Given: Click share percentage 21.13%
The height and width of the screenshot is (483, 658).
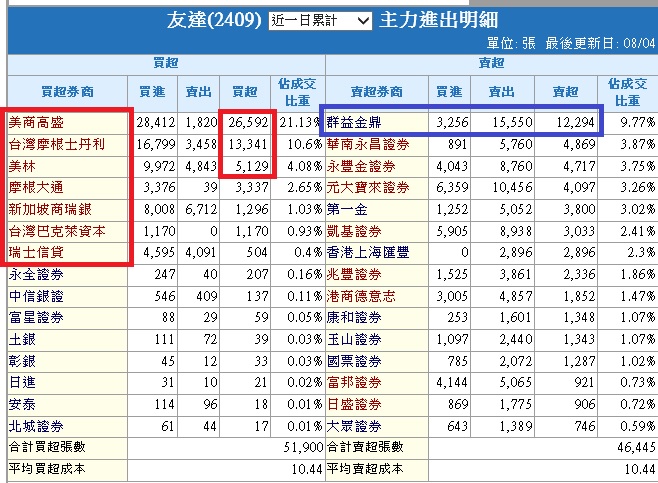Looking at the screenshot, I should pos(300,123).
